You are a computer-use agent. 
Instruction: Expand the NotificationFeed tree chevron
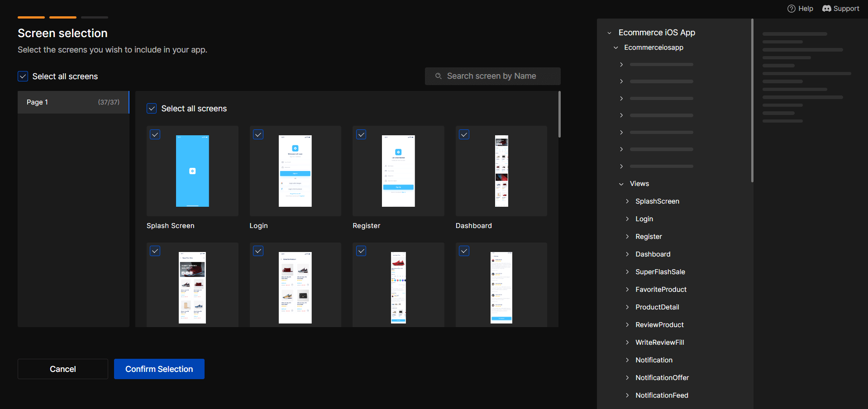click(x=627, y=395)
